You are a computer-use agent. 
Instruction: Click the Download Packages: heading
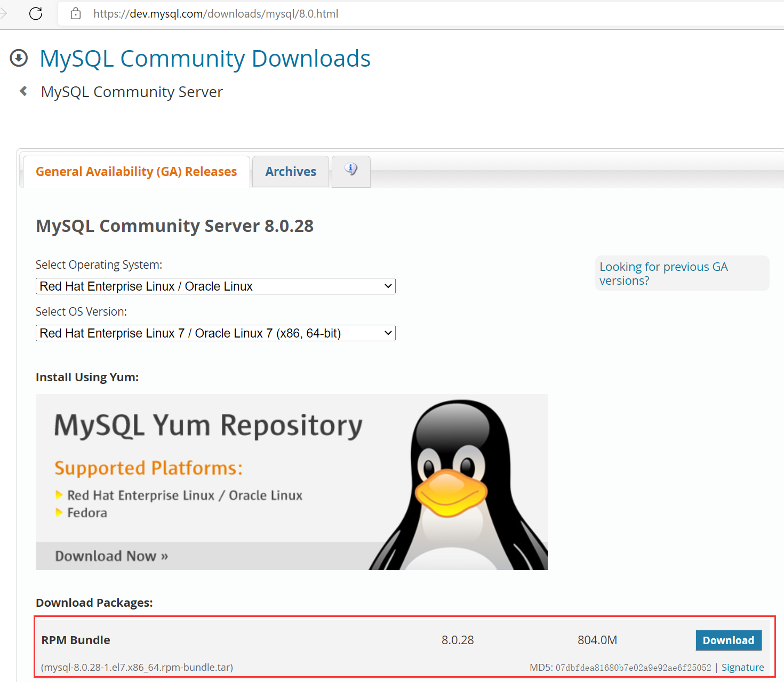[x=94, y=603]
